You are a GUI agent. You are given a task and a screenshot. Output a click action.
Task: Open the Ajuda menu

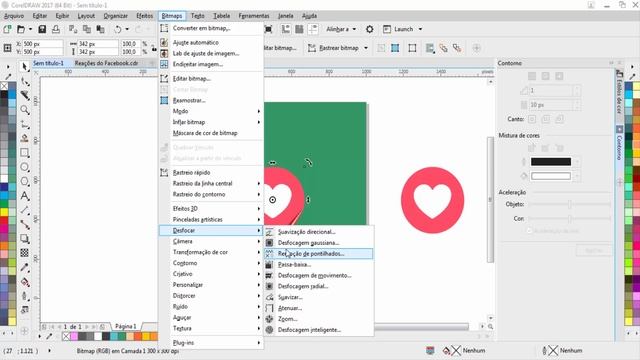point(309,16)
